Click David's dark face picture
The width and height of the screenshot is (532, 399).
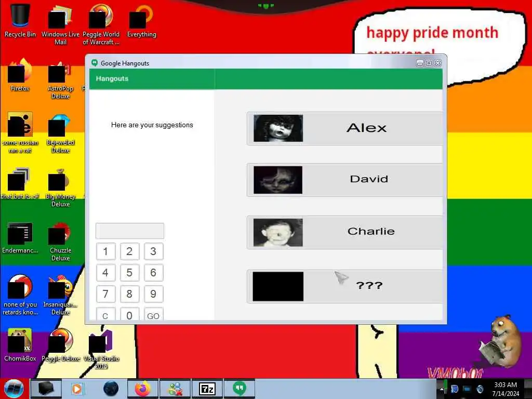278,180
